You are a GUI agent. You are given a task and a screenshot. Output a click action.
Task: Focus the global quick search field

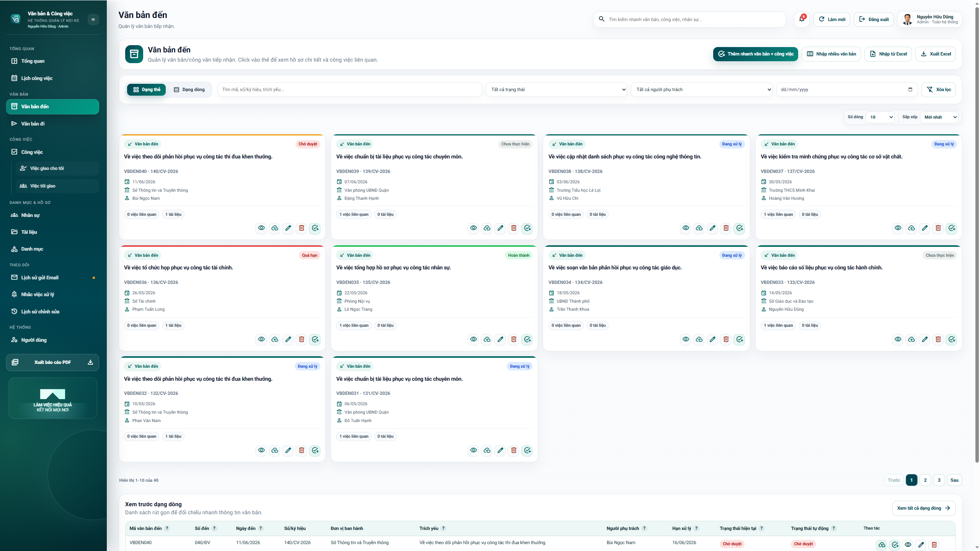tap(689, 19)
